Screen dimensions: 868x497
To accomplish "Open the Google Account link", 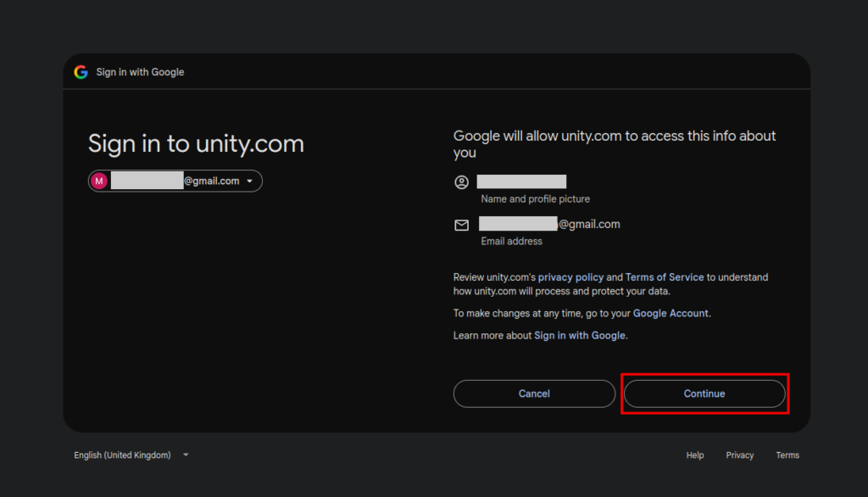I will coord(670,313).
